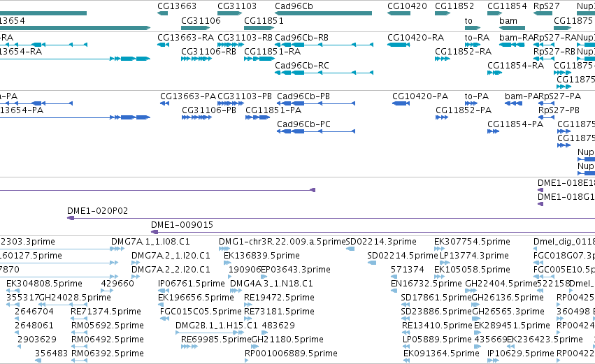Select the EK136839.5prime EST label
Image resolution: width=595 pixels, height=364 pixels.
click(261, 256)
